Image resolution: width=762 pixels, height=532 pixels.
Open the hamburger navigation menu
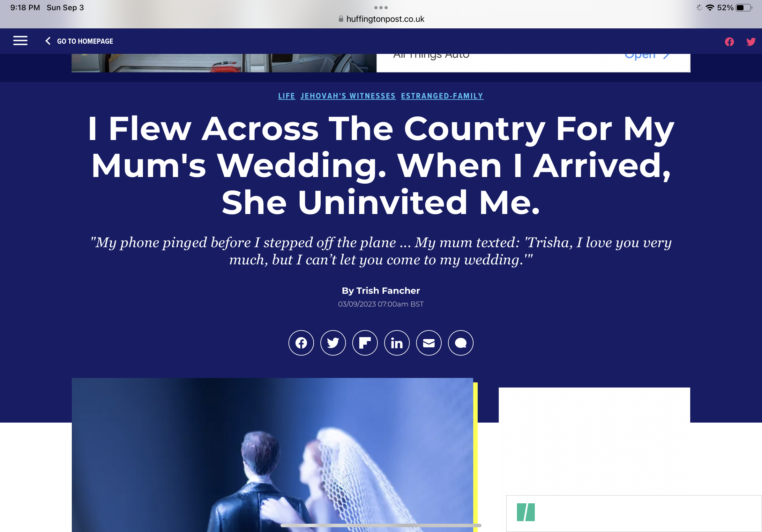point(20,41)
